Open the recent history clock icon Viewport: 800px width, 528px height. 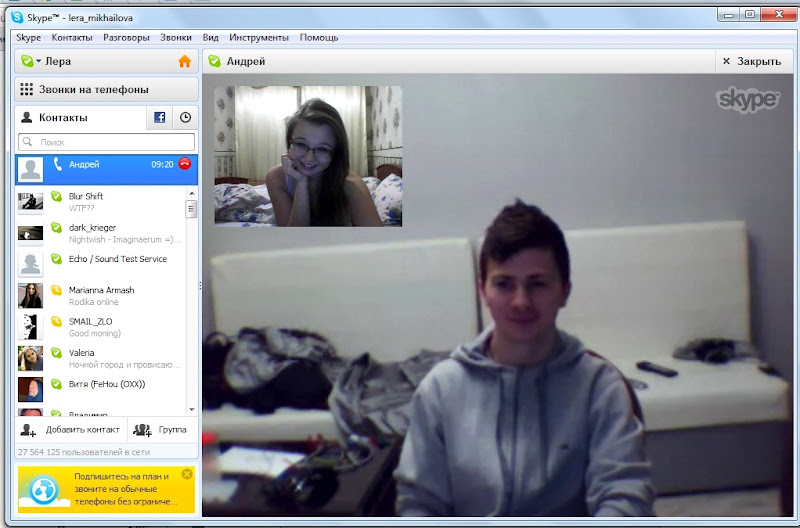click(185, 118)
